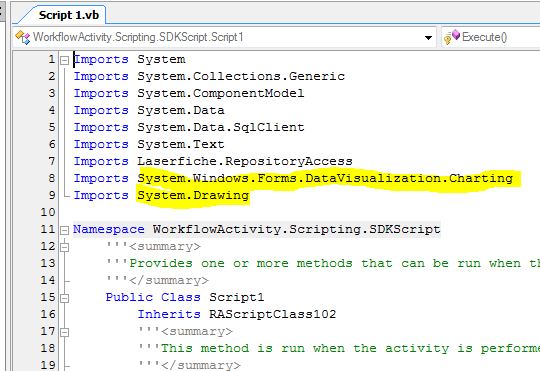Click line number 15 in the margin

click(x=48, y=297)
